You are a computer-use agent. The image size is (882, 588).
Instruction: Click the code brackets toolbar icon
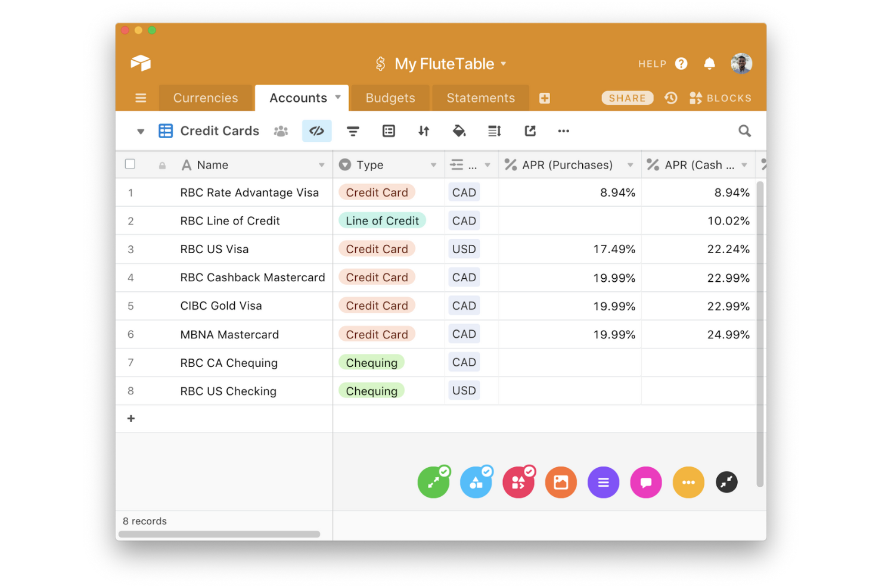317,131
